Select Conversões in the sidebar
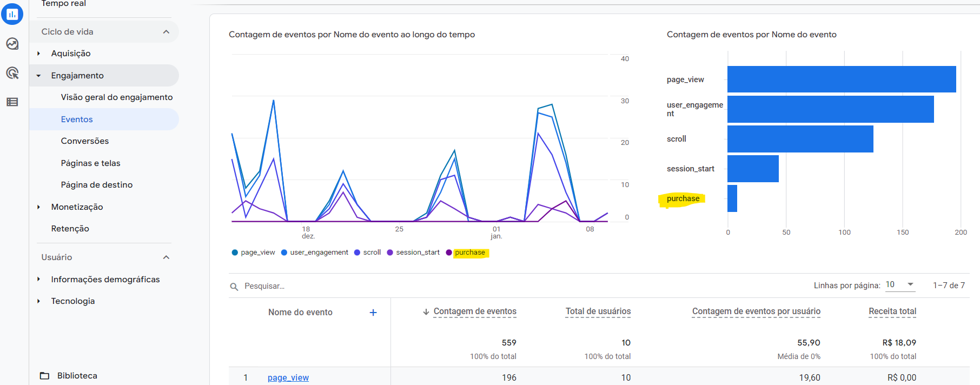980x385 pixels. click(85, 141)
